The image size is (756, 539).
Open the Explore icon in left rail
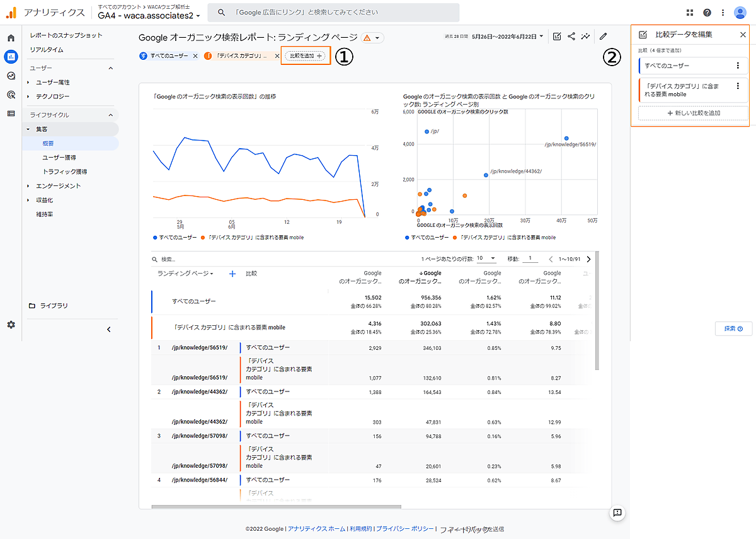pyautogui.click(x=11, y=76)
